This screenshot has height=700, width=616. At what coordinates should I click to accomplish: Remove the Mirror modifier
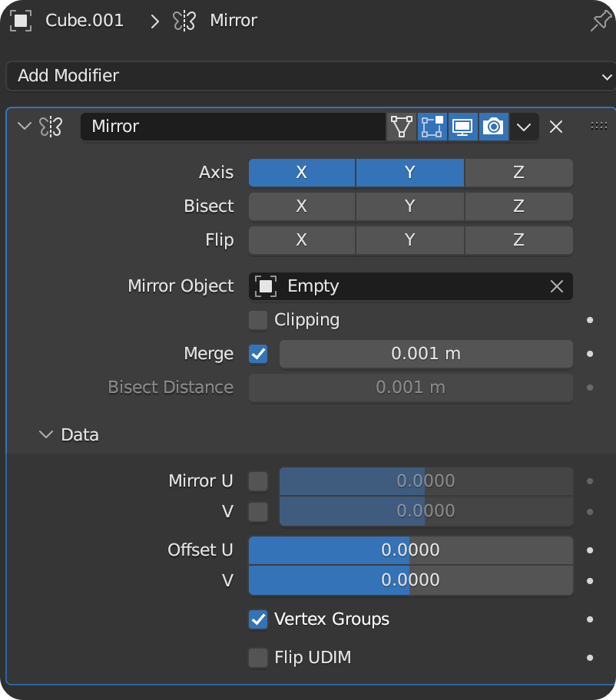556,127
